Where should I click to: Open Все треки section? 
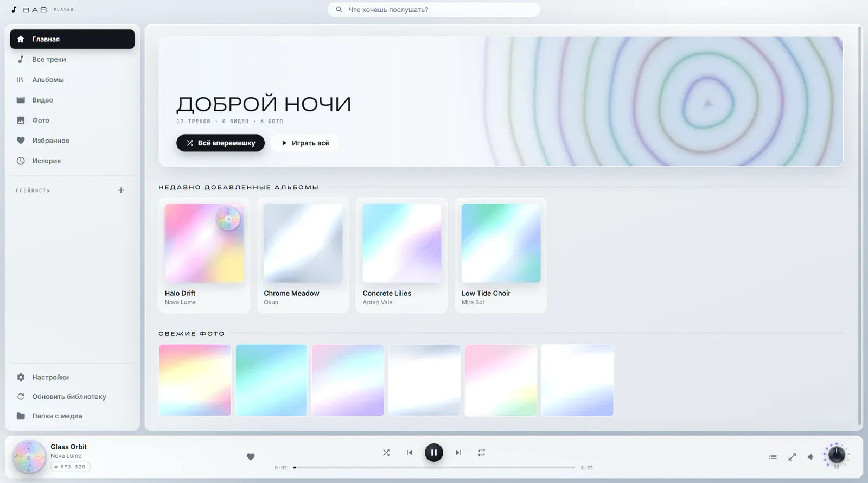[72, 60]
